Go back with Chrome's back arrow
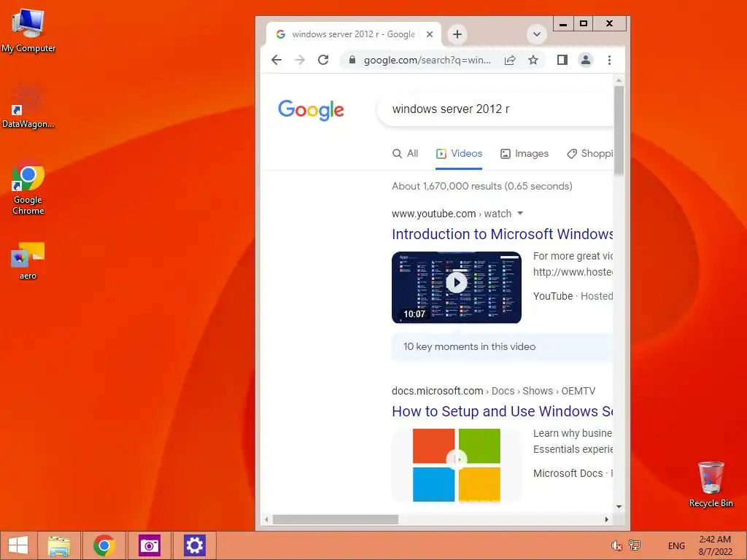This screenshot has height=560, width=747. coord(276,60)
